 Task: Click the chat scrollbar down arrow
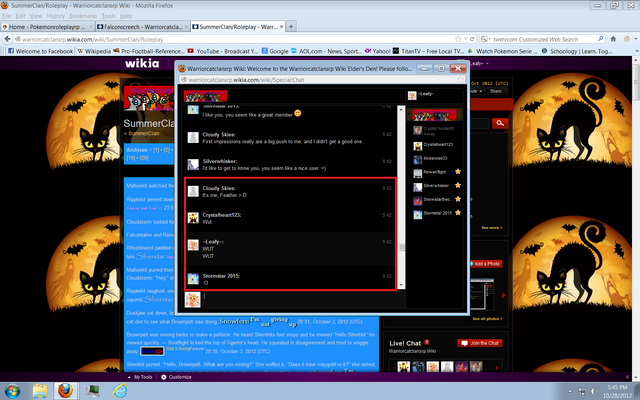401,285
